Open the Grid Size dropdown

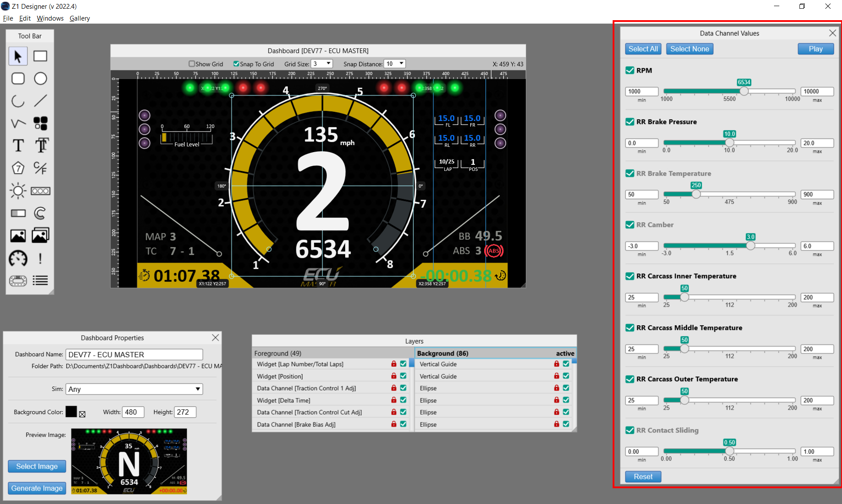click(x=322, y=64)
